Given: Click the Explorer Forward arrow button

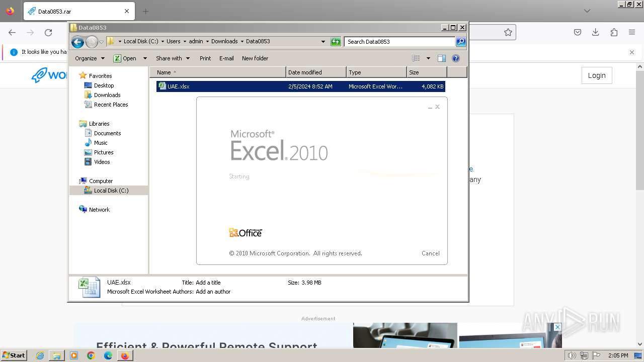Looking at the screenshot, I should click(92, 42).
